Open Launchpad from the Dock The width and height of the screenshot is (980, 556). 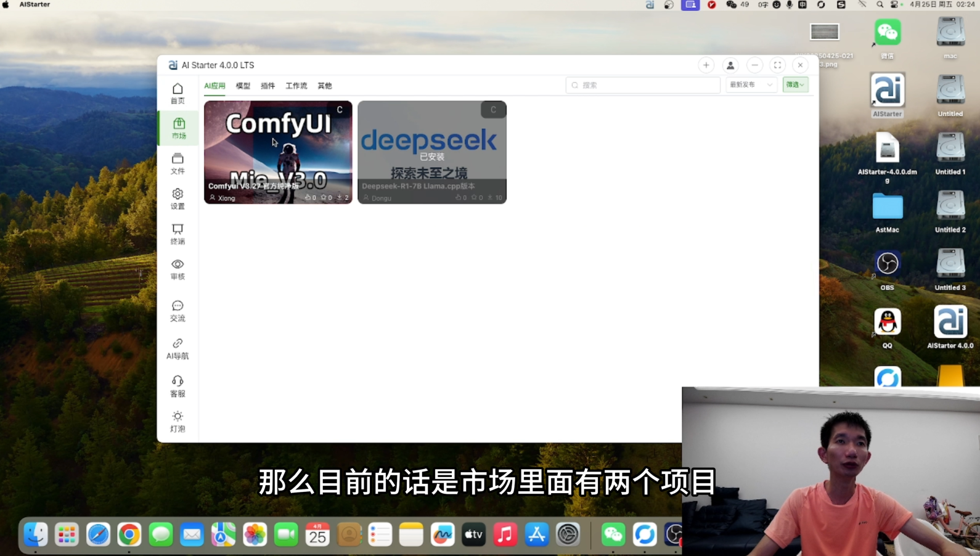(x=67, y=534)
